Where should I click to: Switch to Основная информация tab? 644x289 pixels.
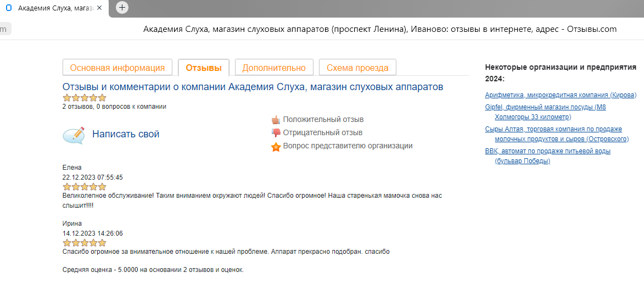coord(117,68)
